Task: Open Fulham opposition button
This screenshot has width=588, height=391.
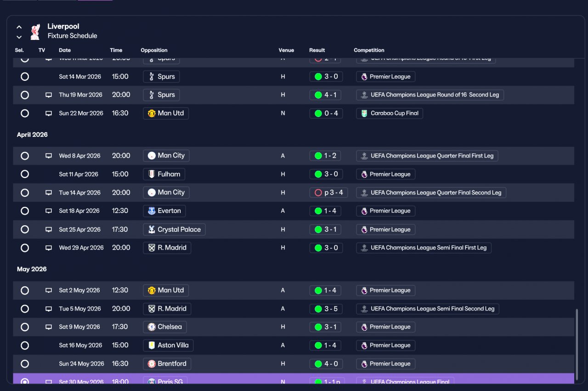Action: [164, 174]
